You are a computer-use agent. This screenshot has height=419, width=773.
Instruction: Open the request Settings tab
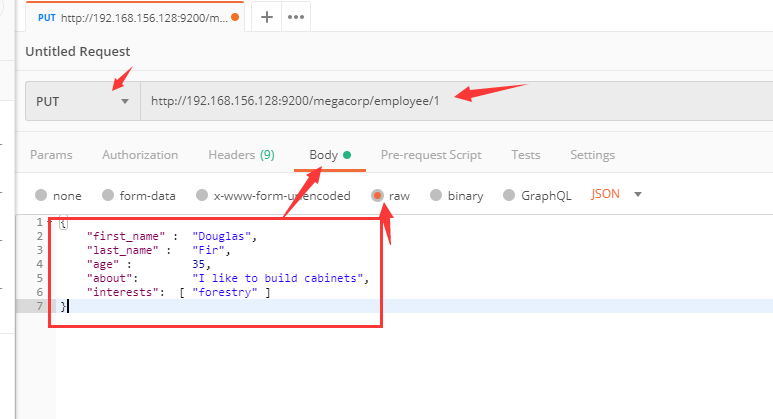pos(592,155)
